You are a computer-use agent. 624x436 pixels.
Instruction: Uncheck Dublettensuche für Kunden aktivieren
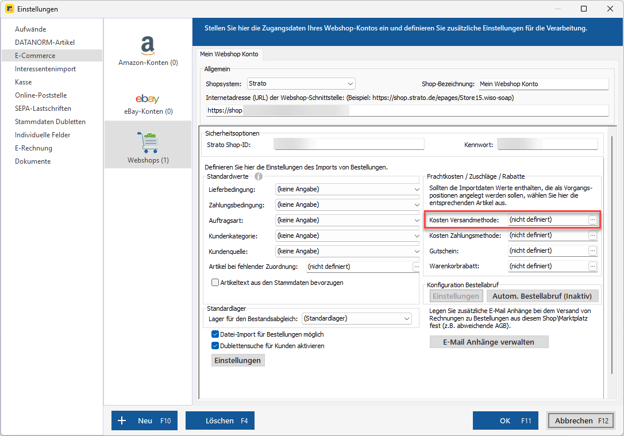point(215,346)
